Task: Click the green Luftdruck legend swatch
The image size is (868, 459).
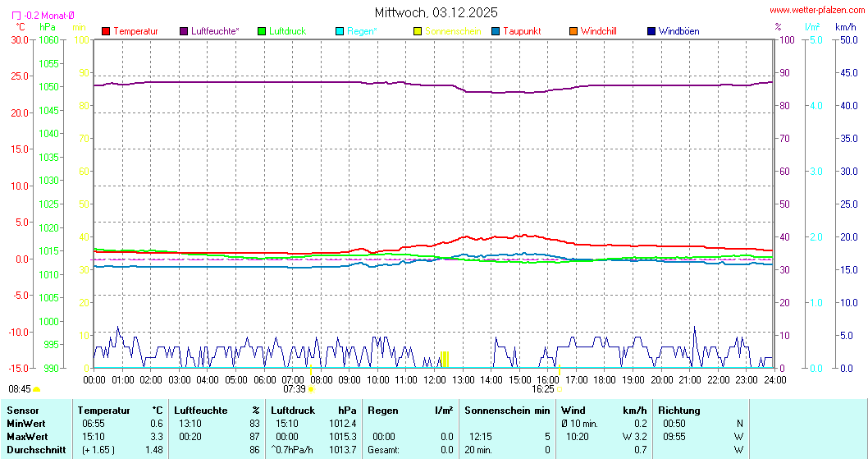Action: (x=263, y=31)
